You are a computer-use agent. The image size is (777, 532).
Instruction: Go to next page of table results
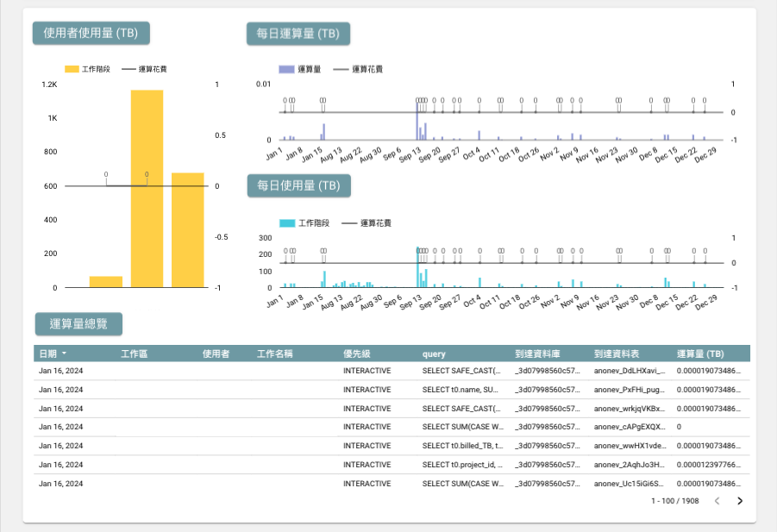(x=740, y=501)
